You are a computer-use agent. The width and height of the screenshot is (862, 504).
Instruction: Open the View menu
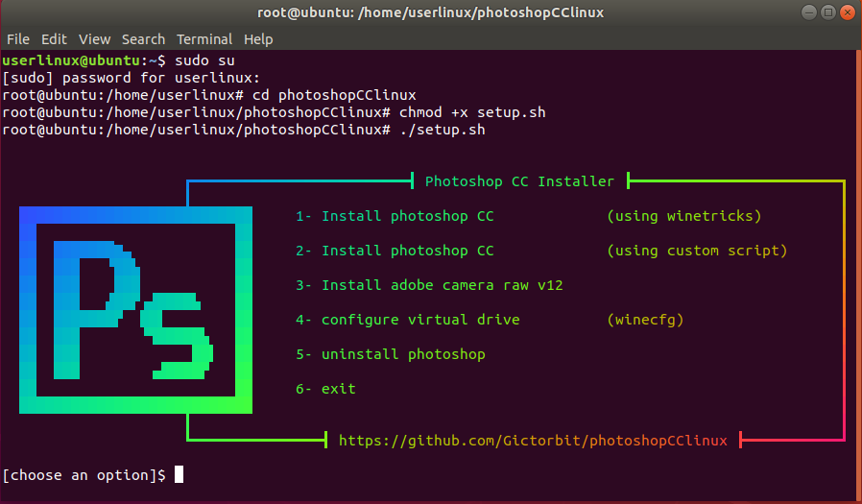(x=95, y=39)
